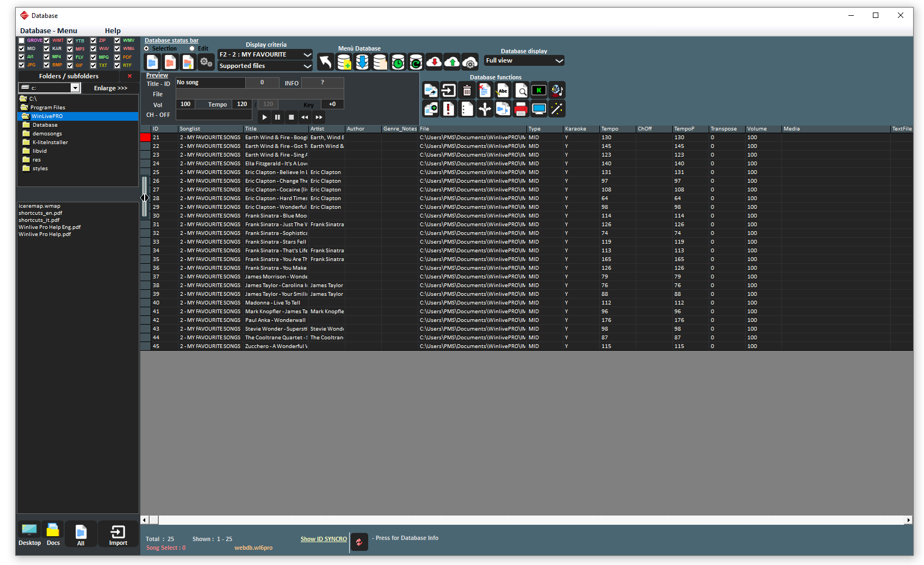Viewport: 924px width, 565px height.
Task: Click the cloud upload icon in Menù Database
Action: click(451, 62)
